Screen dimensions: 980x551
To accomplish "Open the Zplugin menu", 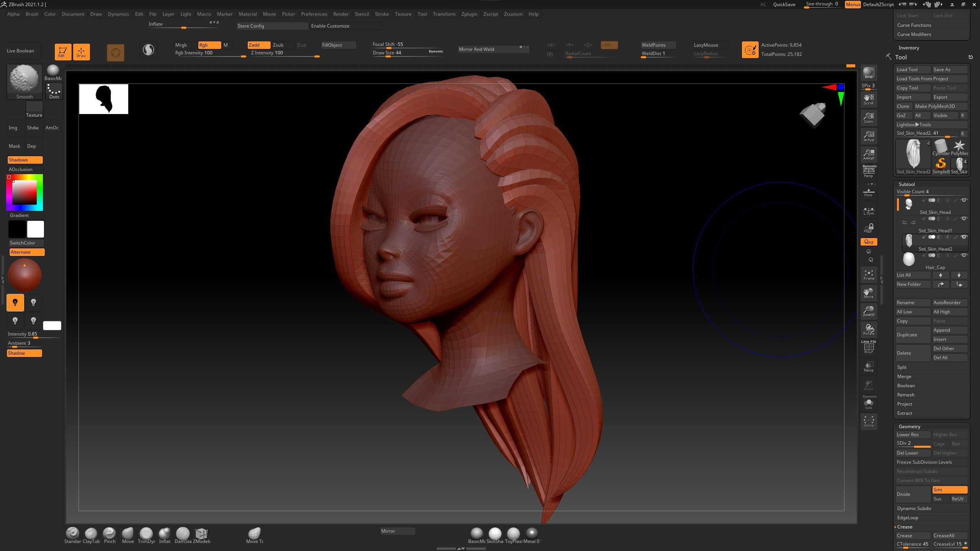I will point(469,14).
